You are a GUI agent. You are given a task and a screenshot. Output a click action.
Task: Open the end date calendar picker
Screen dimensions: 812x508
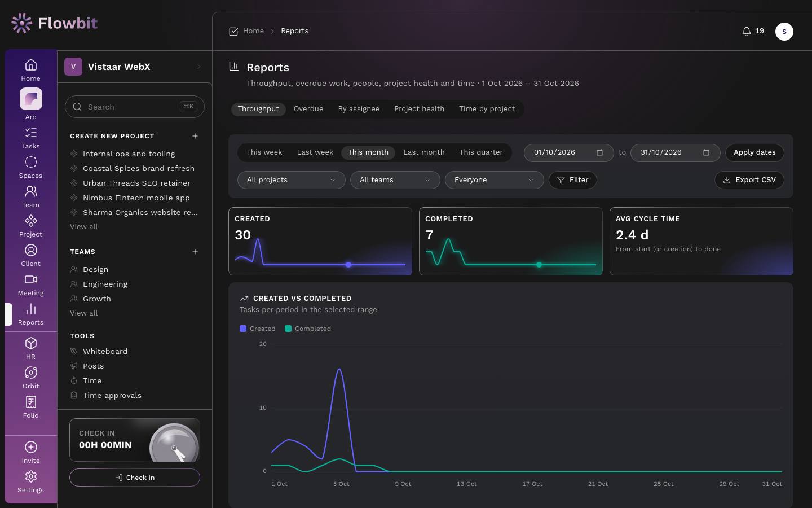[706, 152]
